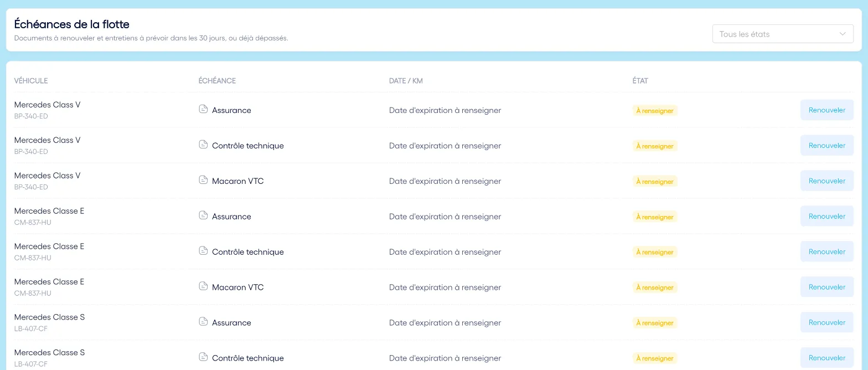Click the "Échéances de la flotte" heading
This screenshot has height=370, width=868.
pyautogui.click(x=72, y=24)
